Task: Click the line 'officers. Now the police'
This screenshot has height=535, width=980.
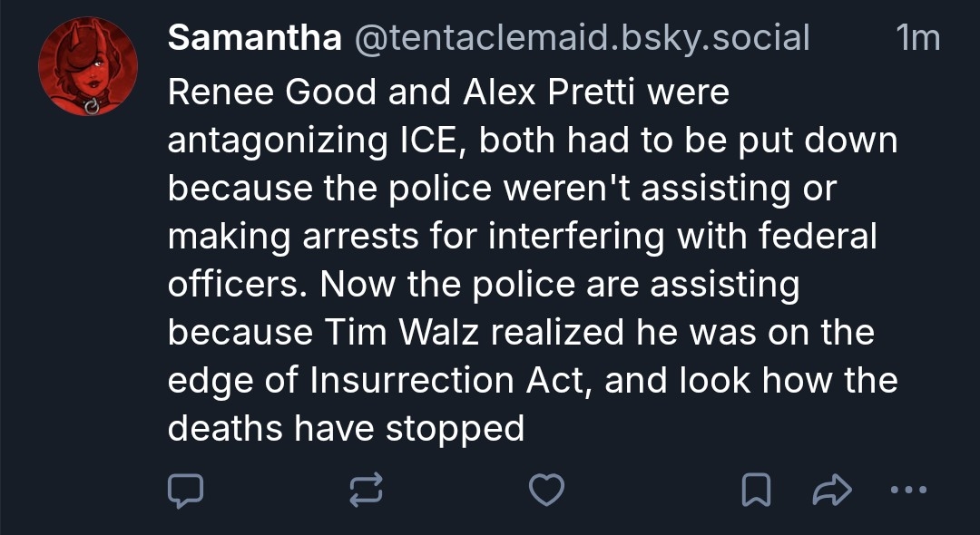Action: coord(483,285)
